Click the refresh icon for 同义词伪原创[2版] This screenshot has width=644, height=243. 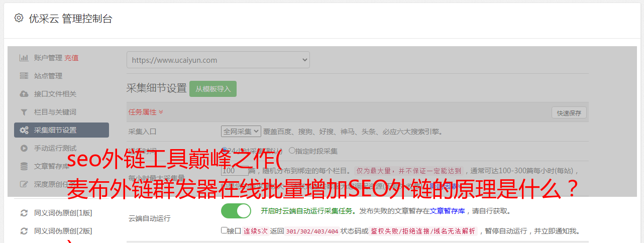coord(24,231)
